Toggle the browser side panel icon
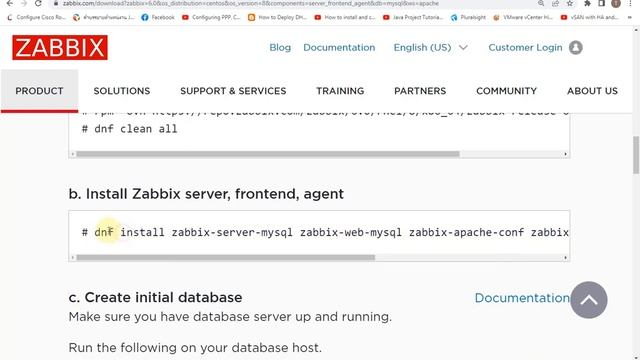Screen dimensions: 640x360 [x=602, y=3]
